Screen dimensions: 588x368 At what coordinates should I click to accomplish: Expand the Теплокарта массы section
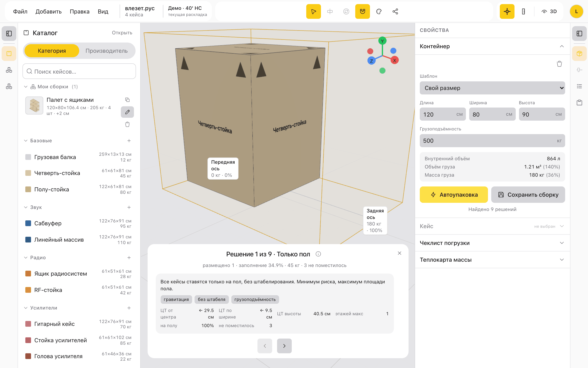tap(492, 260)
